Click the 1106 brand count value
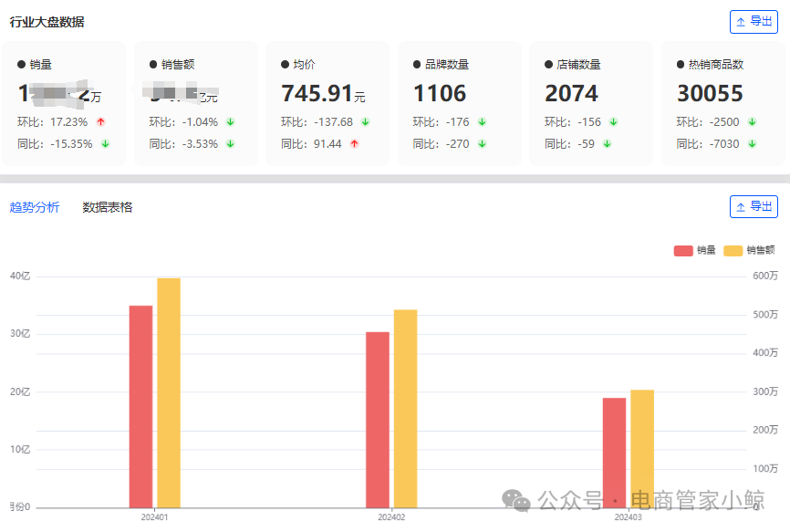Screen dimensions: 790x532 pyautogui.click(x=440, y=94)
